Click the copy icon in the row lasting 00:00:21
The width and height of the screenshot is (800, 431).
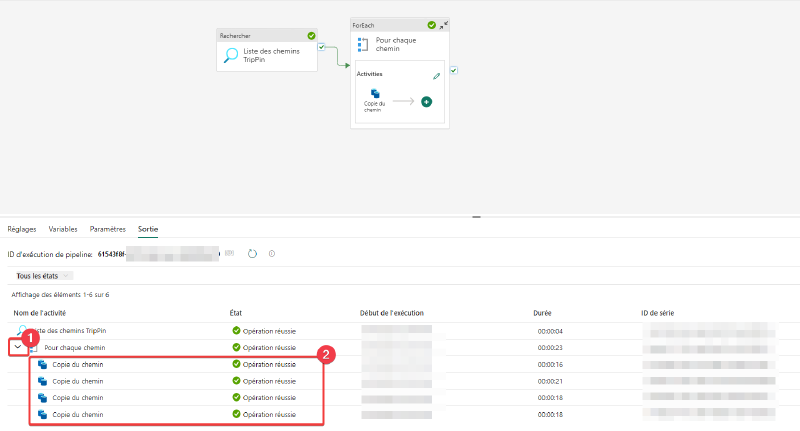coord(43,382)
